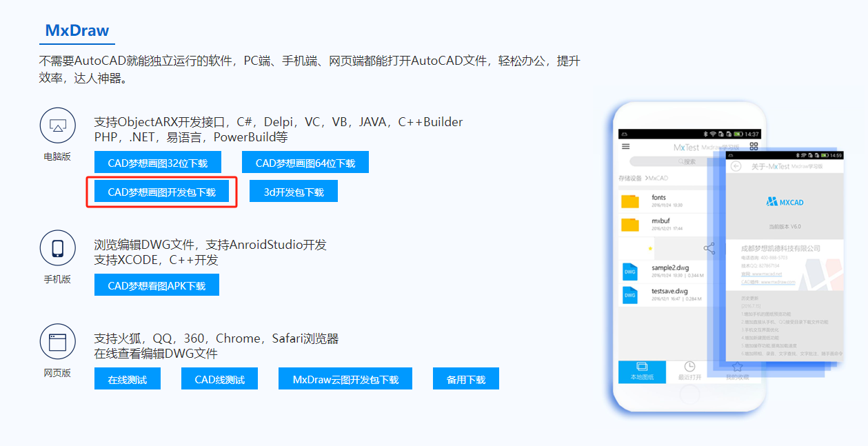Viewport: 868px width, 446px height.
Task: Click the 备用下载 button
Action: pyautogui.click(x=465, y=378)
